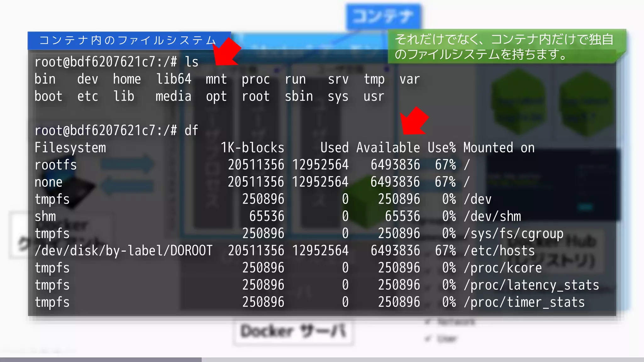644x362 pixels.
Task: Select the sbin directory in ls output
Action: coord(299,96)
